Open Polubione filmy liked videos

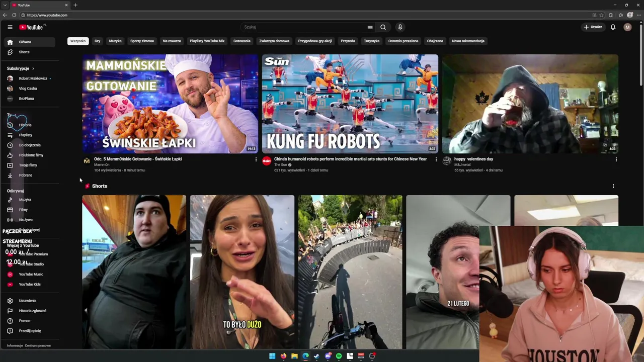tap(30, 155)
